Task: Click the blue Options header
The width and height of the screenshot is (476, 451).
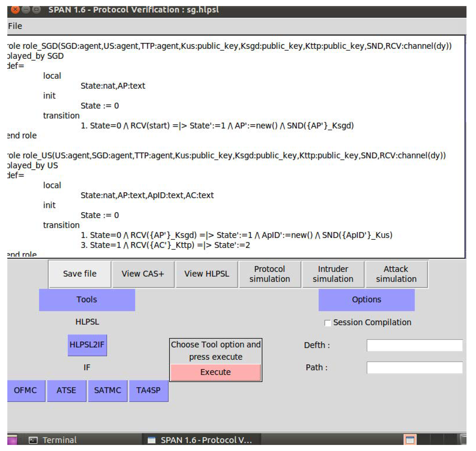Action: coord(366,300)
